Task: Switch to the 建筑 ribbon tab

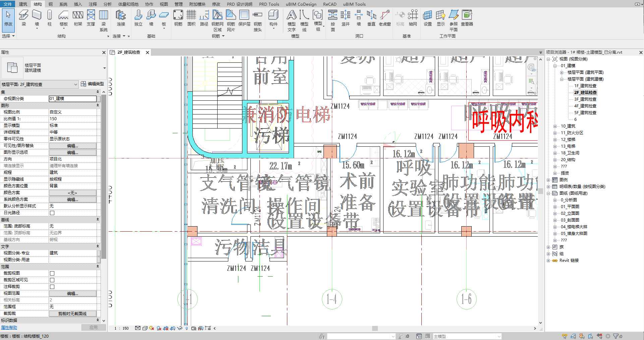Action: pyautogui.click(x=23, y=4)
